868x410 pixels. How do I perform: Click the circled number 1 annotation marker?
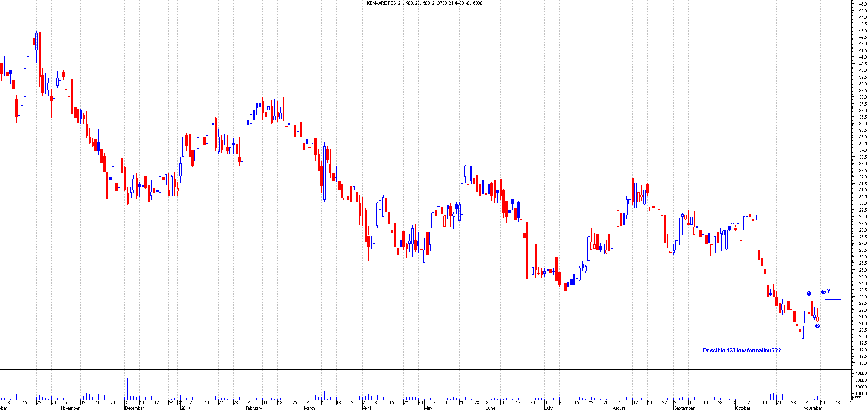809,294
